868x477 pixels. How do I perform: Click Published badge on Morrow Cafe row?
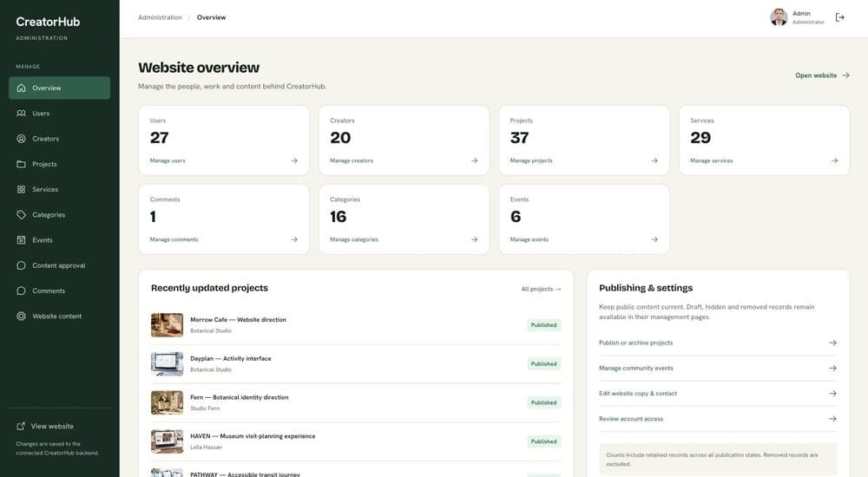[543, 325]
